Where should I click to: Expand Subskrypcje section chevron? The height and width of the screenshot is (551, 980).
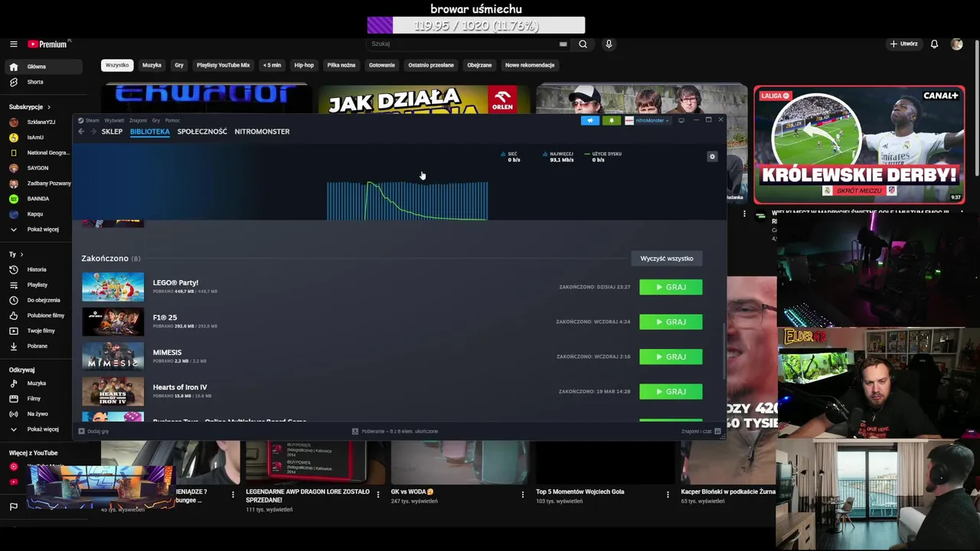(x=48, y=107)
